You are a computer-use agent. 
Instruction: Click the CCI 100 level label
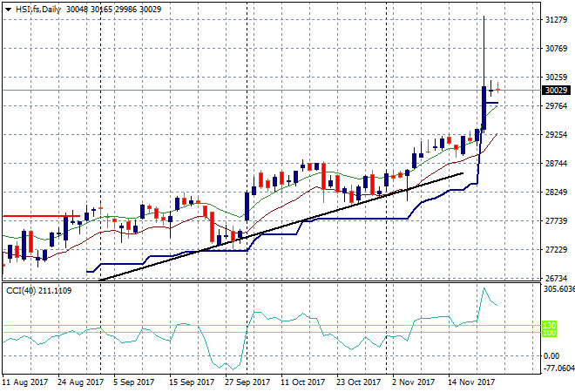click(549, 333)
